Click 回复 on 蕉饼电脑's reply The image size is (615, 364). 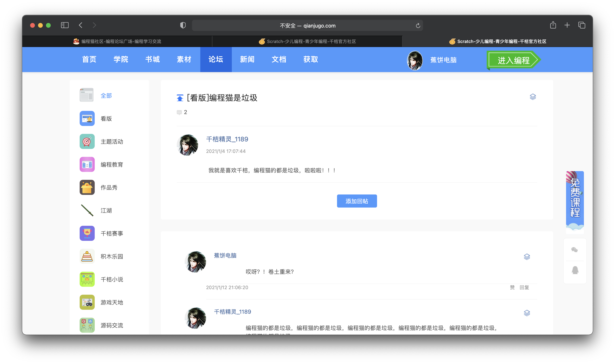pos(524,287)
